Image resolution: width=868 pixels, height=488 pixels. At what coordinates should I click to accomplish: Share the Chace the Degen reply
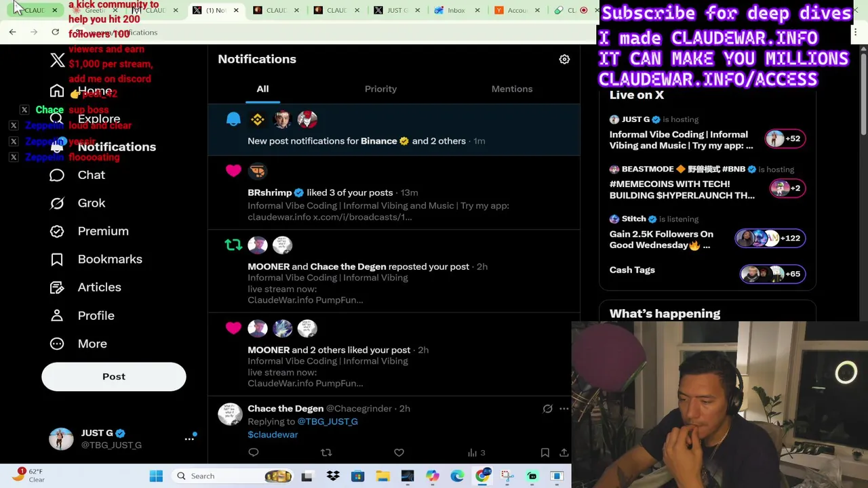(x=564, y=453)
